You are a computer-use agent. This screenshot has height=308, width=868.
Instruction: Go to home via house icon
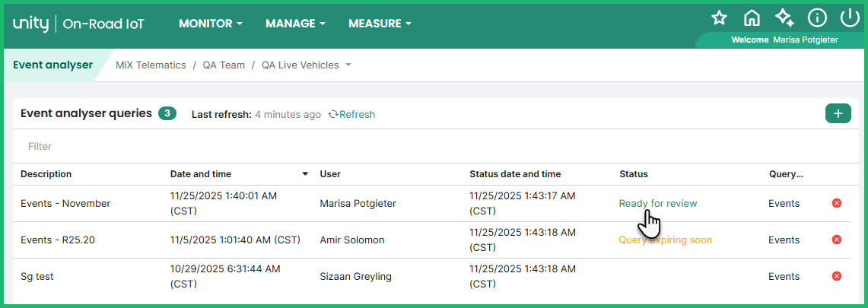[x=752, y=18]
